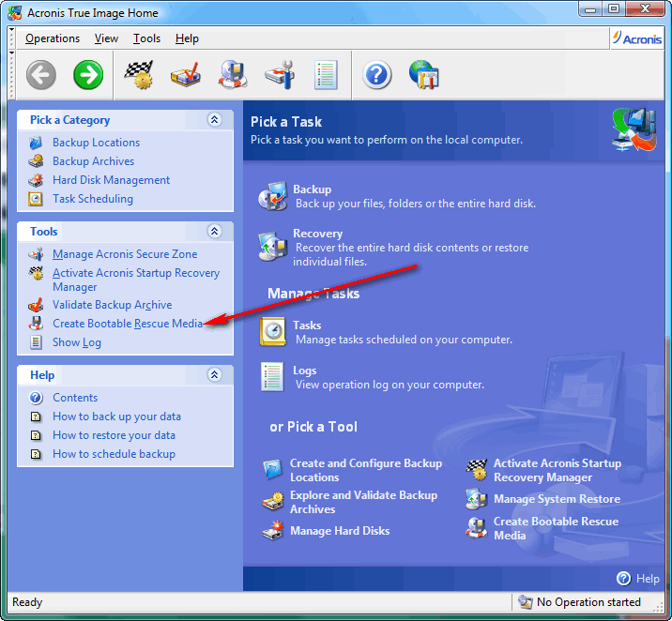The width and height of the screenshot is (672, 621).
Task: Click the Backup task icon in main pane
Action: point(272,196)
